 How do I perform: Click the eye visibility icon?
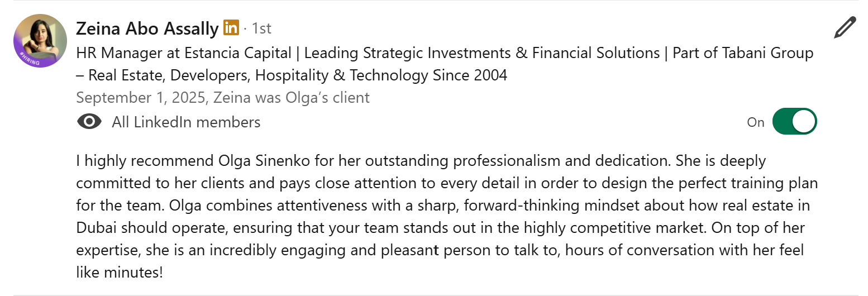coord(89,122)
